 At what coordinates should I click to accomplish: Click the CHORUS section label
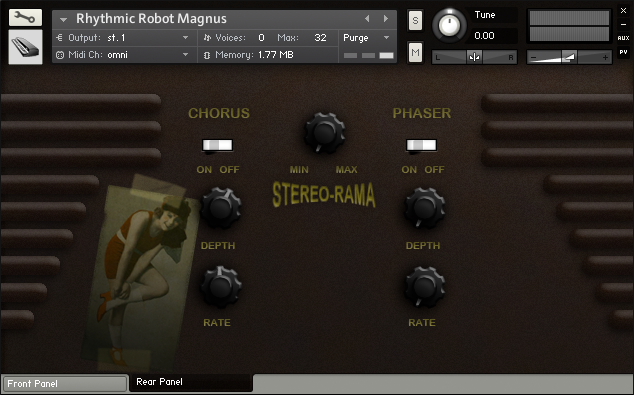coord(219,113)
